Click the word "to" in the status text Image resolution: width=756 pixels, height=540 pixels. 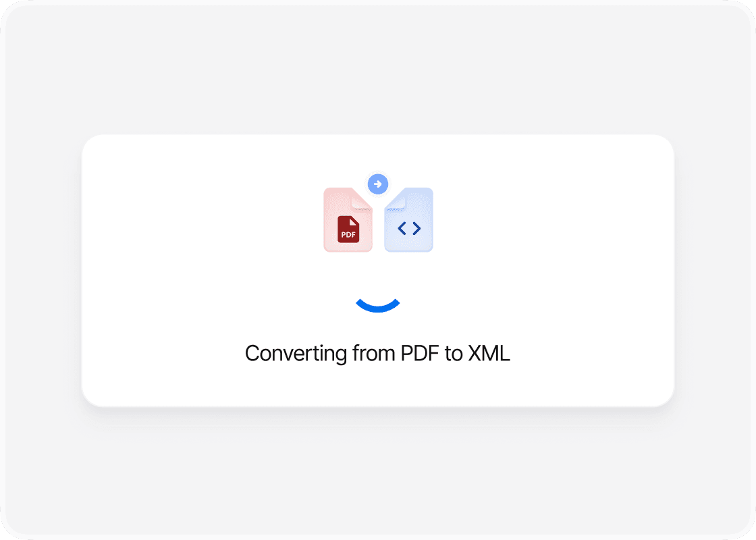tap(454, 354)
